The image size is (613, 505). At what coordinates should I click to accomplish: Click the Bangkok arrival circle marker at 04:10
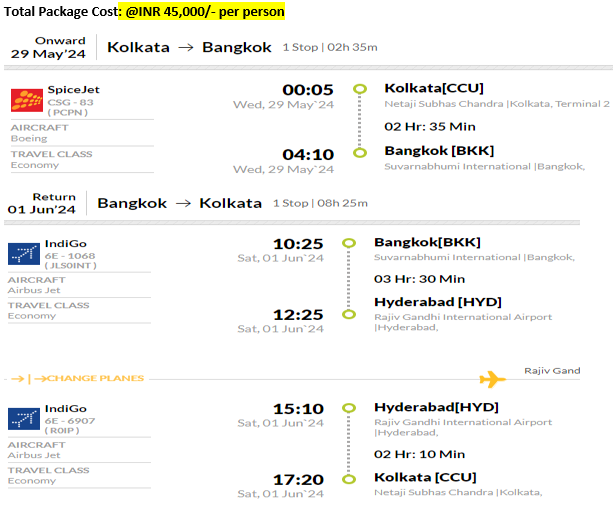360,153
